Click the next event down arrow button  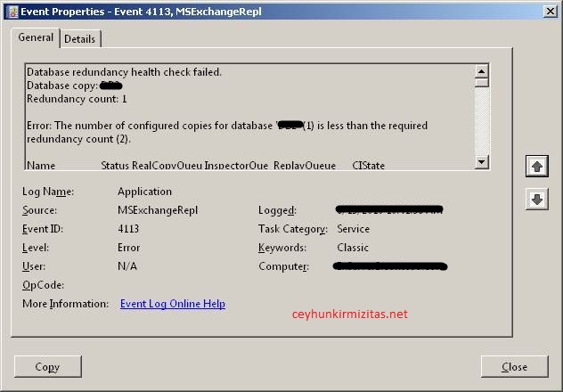pos(536,200)
